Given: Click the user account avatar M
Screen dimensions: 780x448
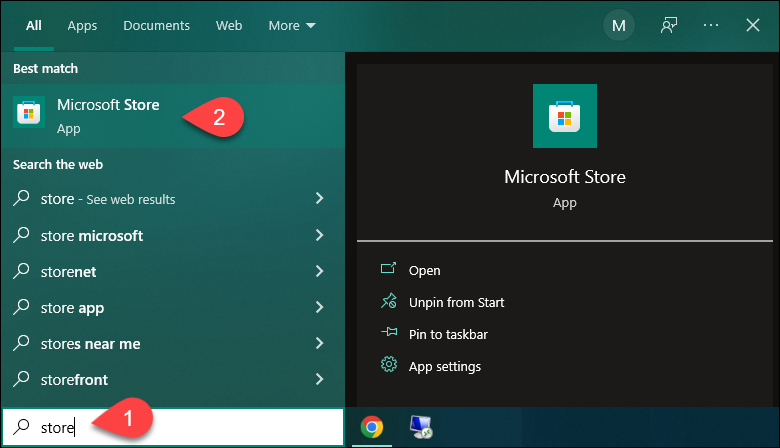Looking at the screenshot, I should tap(618, 25).
